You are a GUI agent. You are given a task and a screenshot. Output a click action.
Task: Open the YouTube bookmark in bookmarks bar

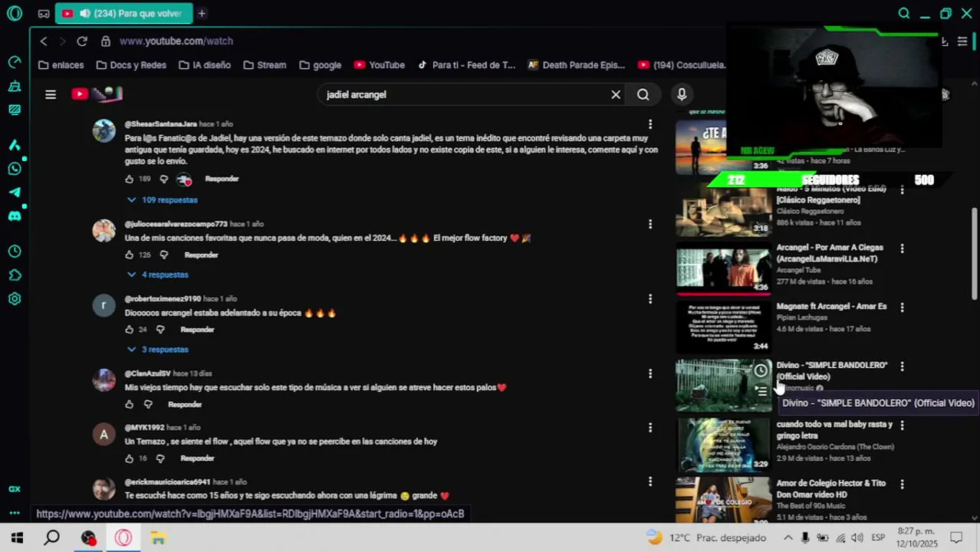pos(379,65)
